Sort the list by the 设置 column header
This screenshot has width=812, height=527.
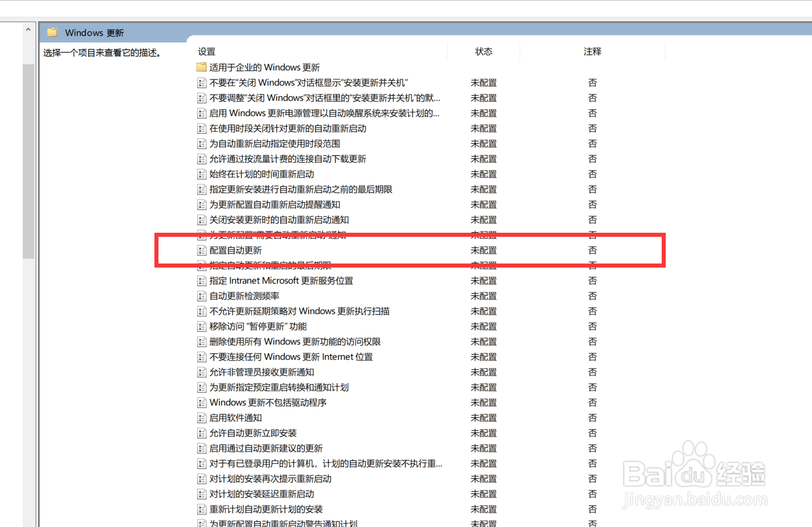[x=207, y=52]
